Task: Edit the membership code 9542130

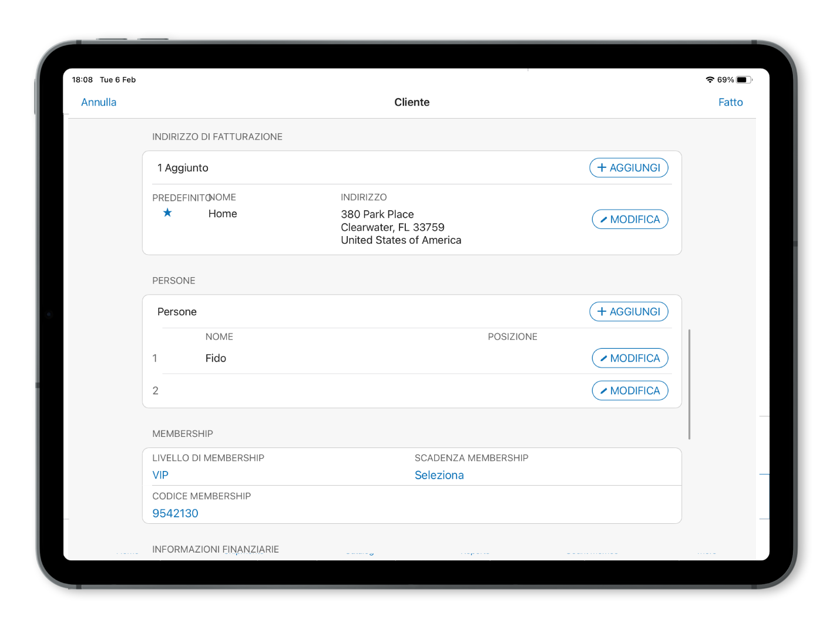Action: coord(175,513)
